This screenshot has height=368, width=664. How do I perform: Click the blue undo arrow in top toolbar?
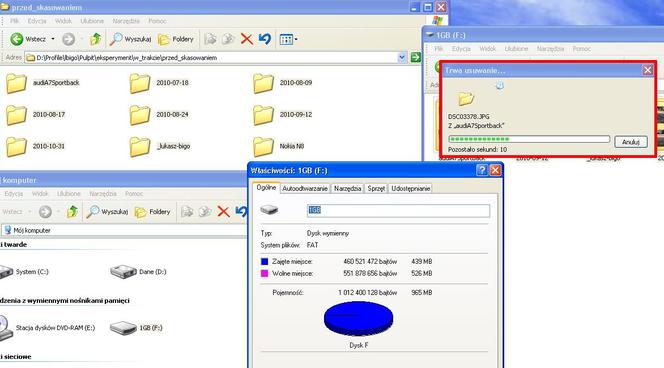(265, 39)
